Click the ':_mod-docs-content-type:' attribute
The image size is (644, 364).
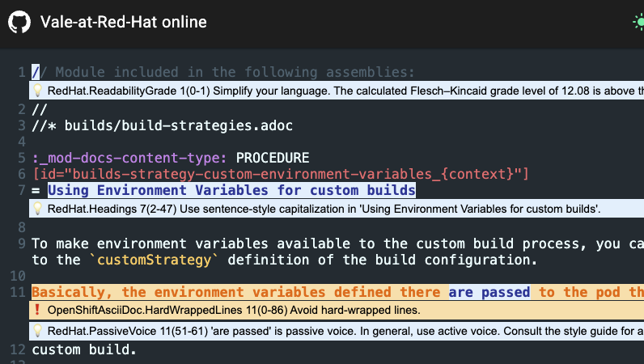(129, 158)
